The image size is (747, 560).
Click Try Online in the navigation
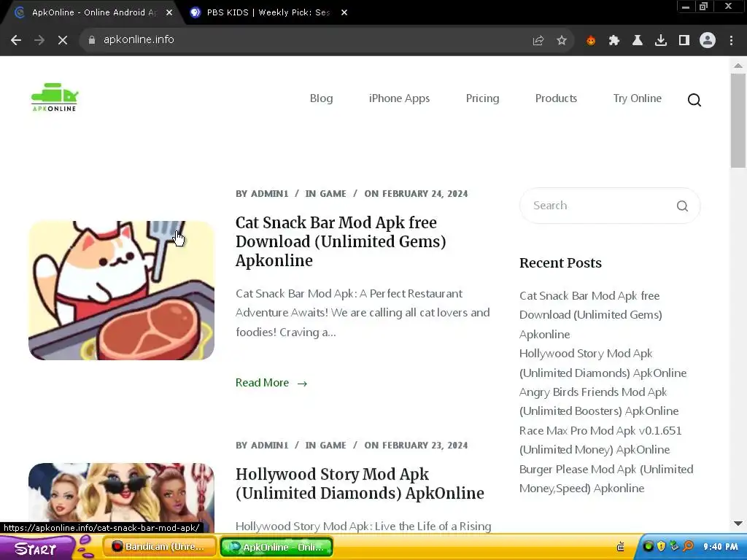pos(638,98)
